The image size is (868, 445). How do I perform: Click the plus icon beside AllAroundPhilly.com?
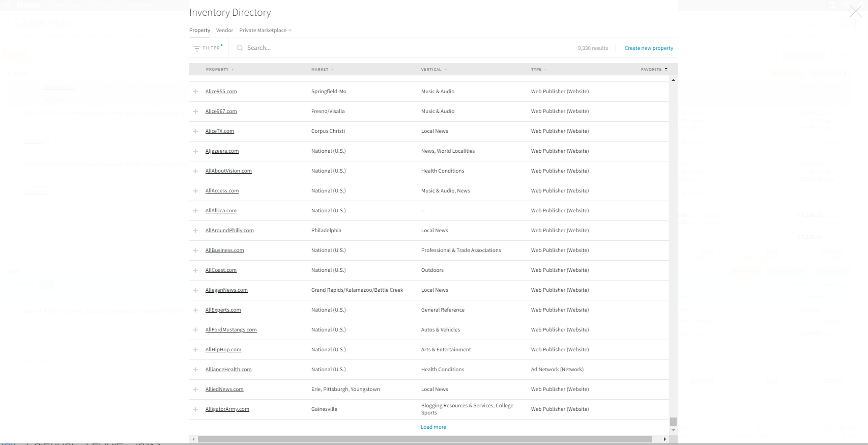(x=195, y=231)
